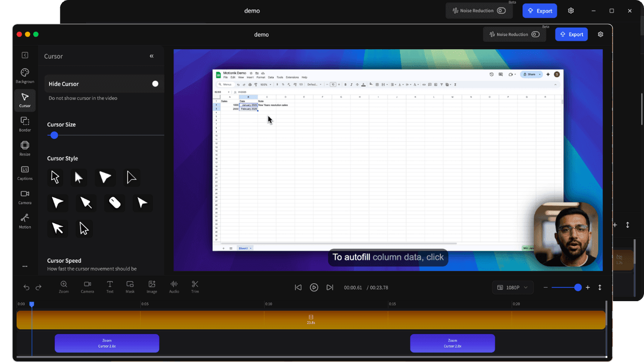Image resolution: width=644 pixels, height=362 pixels.
Task: Open the Audio tool
Action: click(x=174, y=287)
